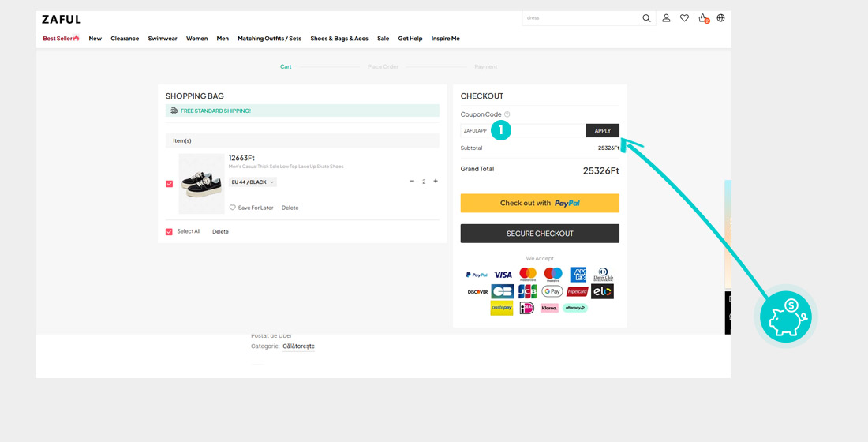Click the elo payment logo
The image size is (868, 442).
click(x=602, y=291)
